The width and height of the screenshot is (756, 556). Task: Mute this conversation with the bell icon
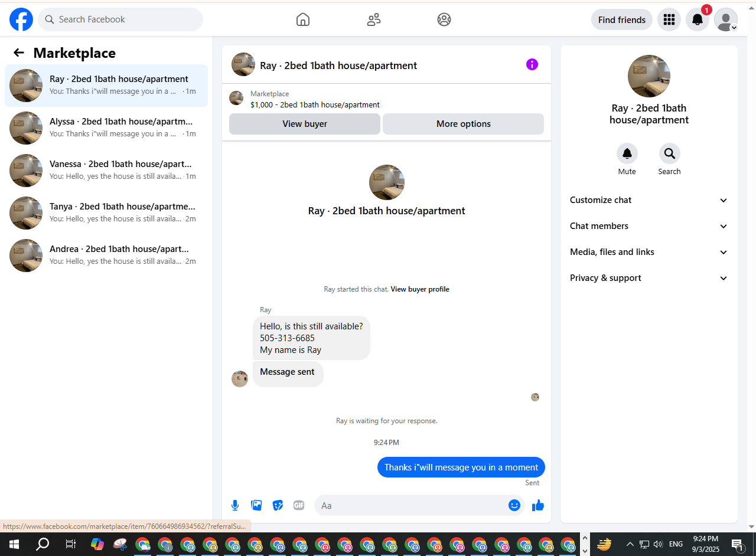pos(627,153)
